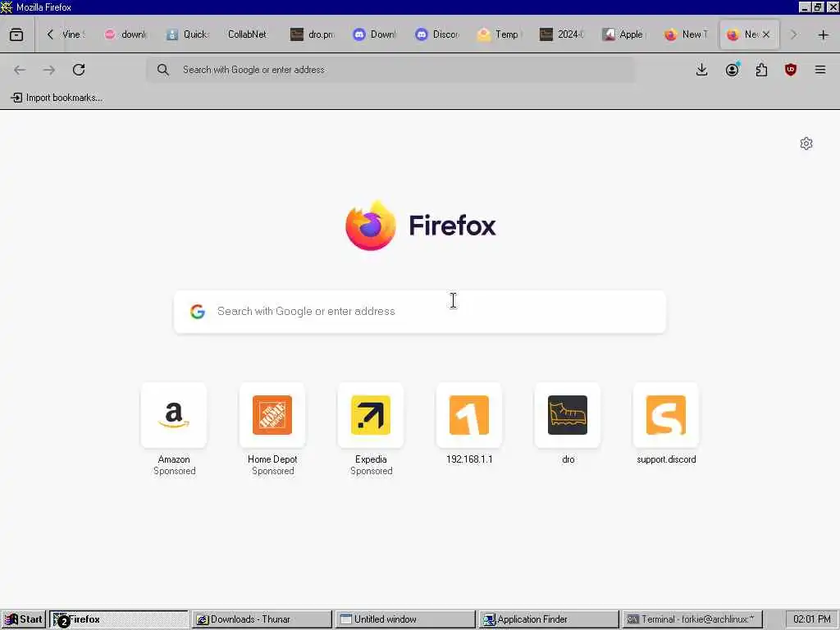The image size is (840, 630).
Task: Click the Sponsored label under Amazon
Action: [175, 472]
